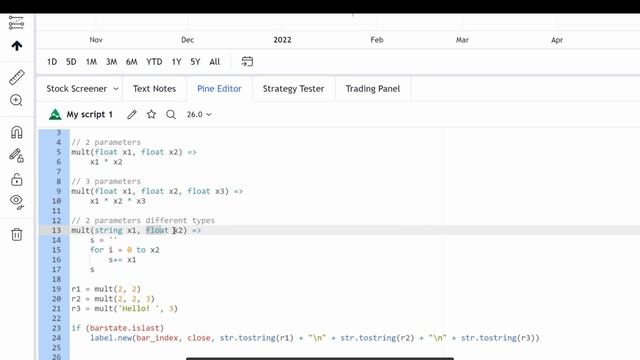Click comment '// 3 parameters'

(x=106, y=181)
